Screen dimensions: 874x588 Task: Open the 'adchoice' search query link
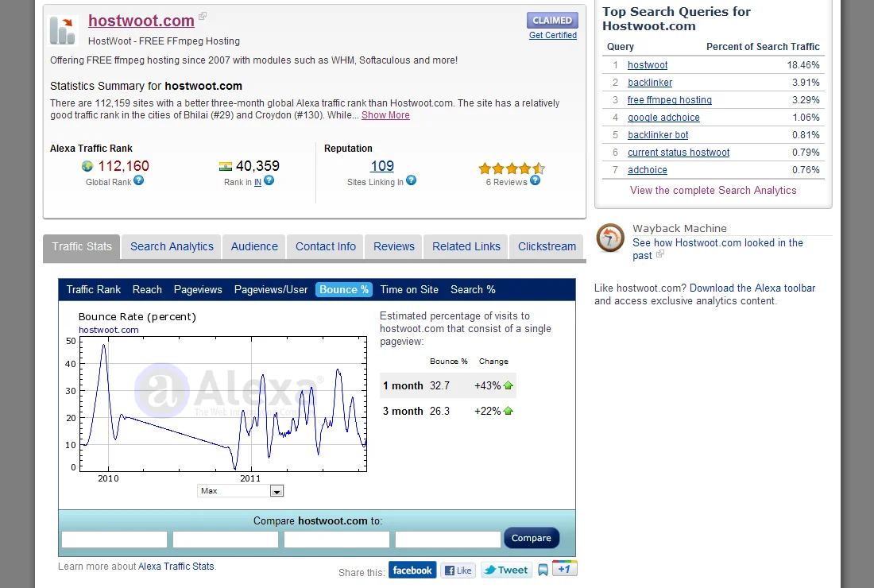647,170
